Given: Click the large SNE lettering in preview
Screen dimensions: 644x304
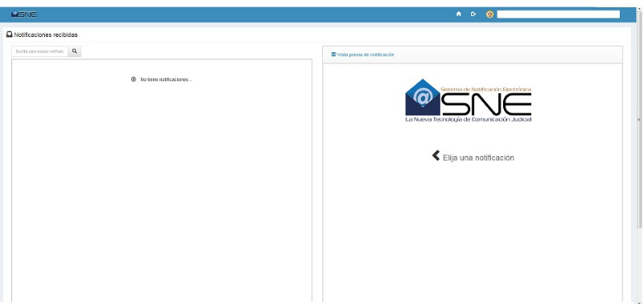Looking at the screenshot, I should [x=487, y=104].
